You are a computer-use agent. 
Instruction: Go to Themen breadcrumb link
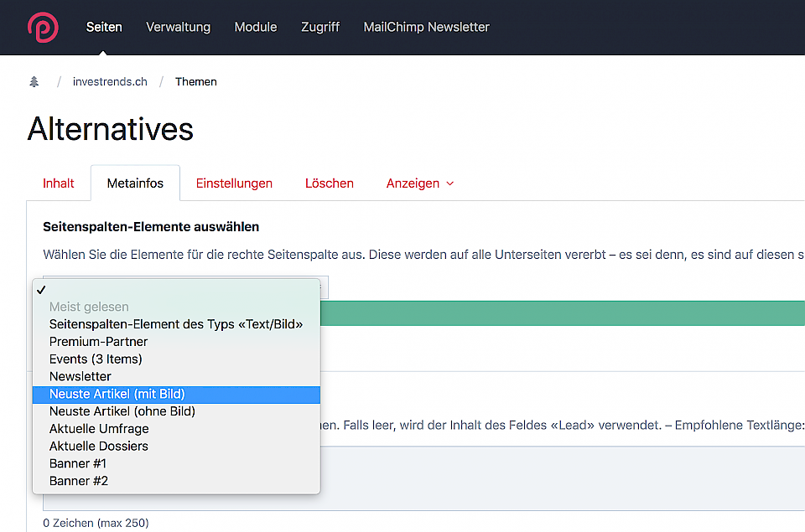coord(195,81)
